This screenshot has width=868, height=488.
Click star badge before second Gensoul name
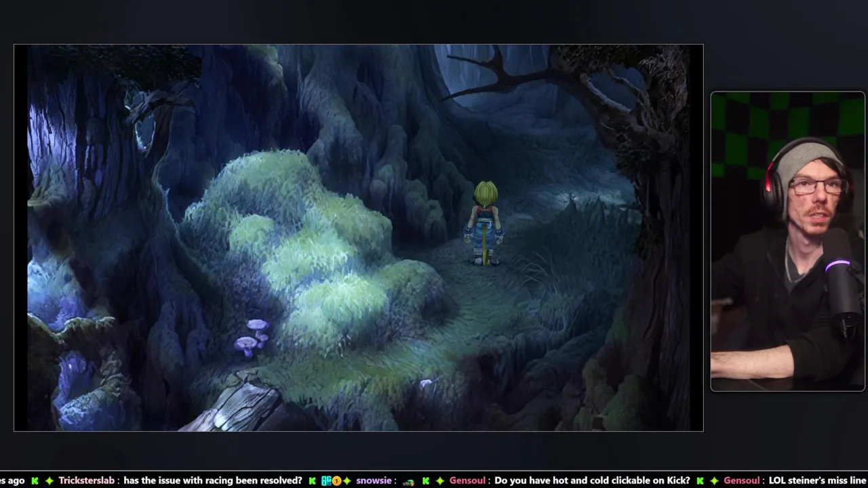(714, 481)
